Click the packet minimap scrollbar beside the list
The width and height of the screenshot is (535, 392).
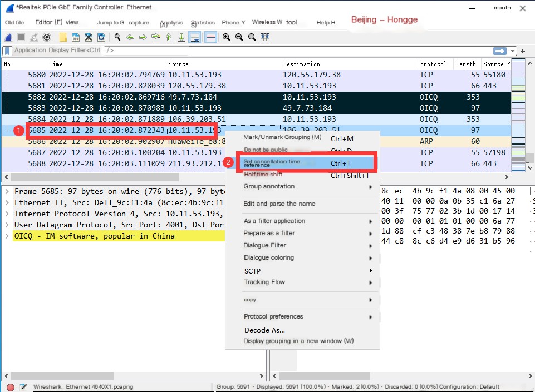pos(518,115)
